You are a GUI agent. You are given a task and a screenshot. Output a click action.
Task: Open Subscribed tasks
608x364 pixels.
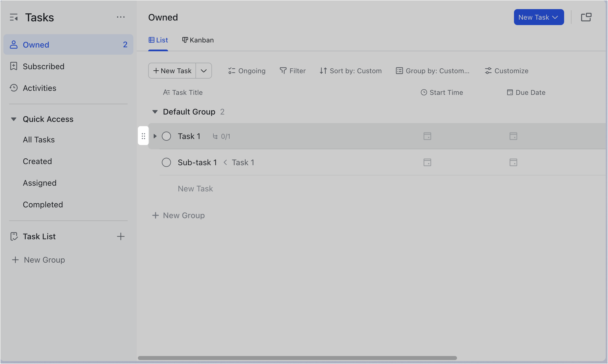(x=68, y=66)
